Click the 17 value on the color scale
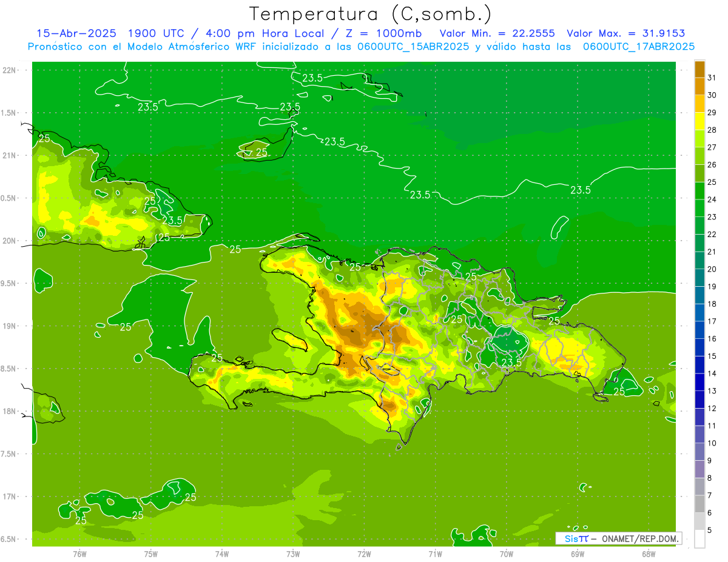The image size is (728, 562). (x=712, y=321)
